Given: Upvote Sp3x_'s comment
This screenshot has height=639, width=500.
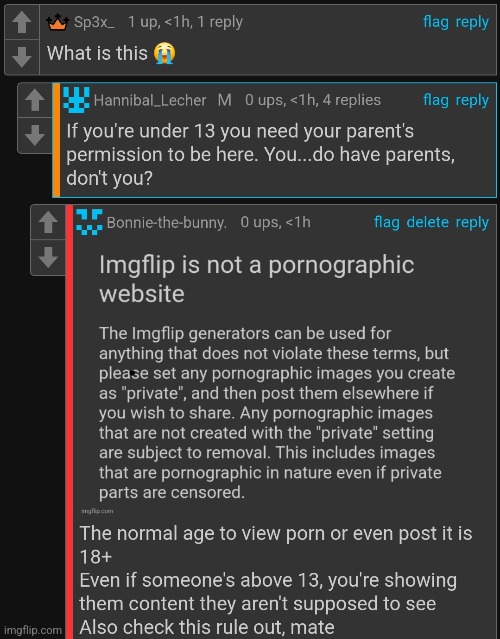Looking at the screenshot, I should click(x=22, y=22).
